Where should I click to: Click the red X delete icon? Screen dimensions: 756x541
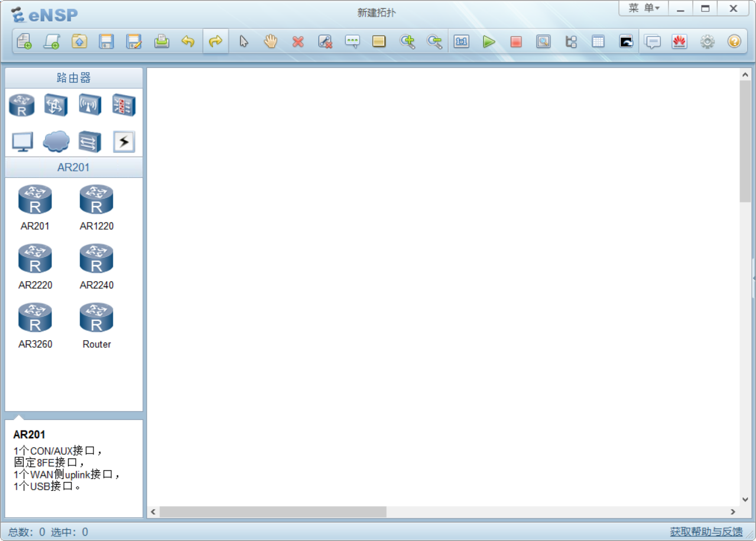point(298,42)
